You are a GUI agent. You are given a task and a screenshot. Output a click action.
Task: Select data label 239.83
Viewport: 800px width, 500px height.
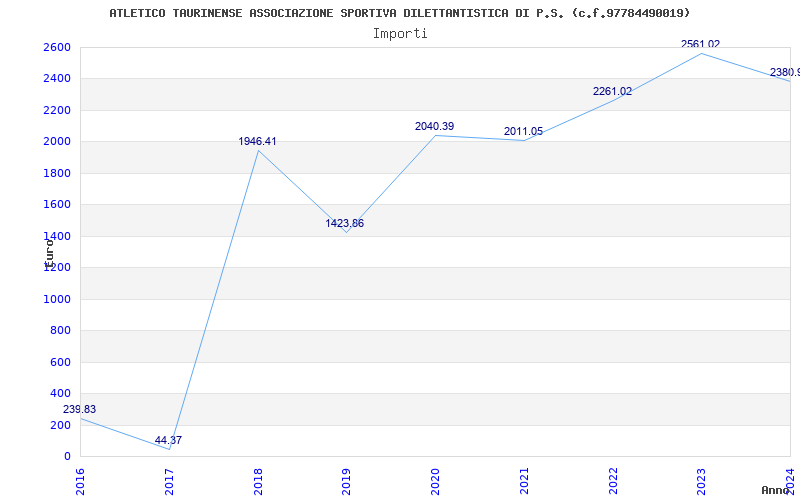[79, 409]
